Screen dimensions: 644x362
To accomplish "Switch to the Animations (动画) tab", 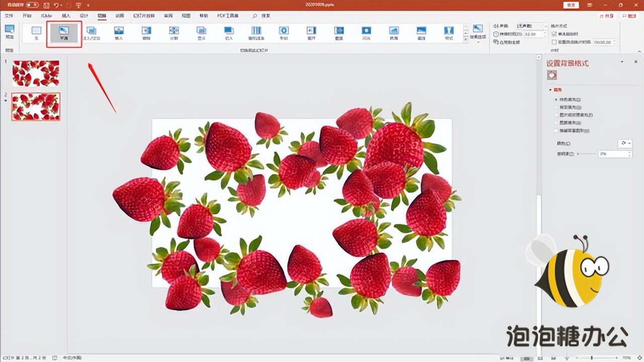I will [120, 16].
